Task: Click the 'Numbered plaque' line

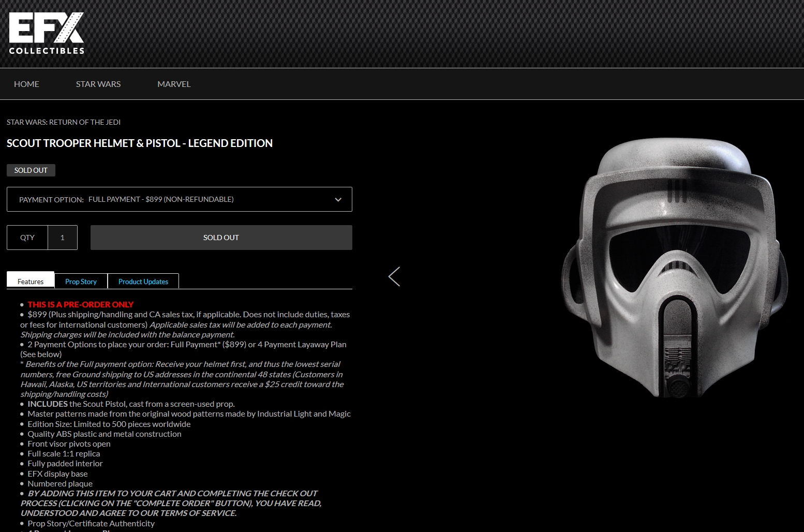Action: pos(60,483)
